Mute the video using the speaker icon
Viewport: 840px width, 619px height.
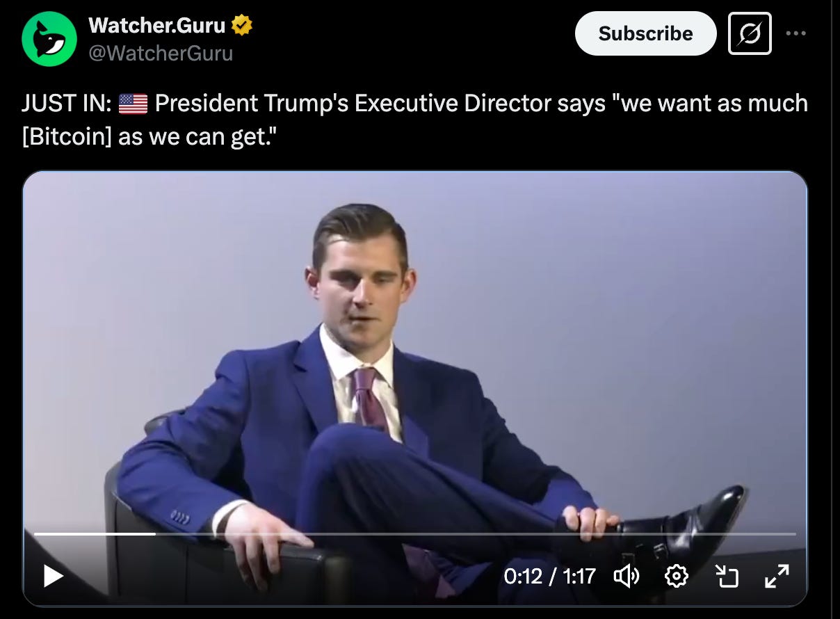point(627,576)
